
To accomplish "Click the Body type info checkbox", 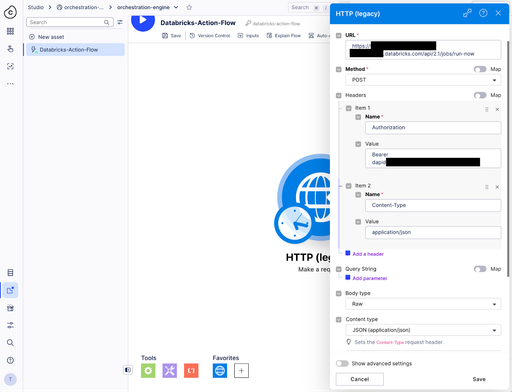I will [x=339, y=293].
